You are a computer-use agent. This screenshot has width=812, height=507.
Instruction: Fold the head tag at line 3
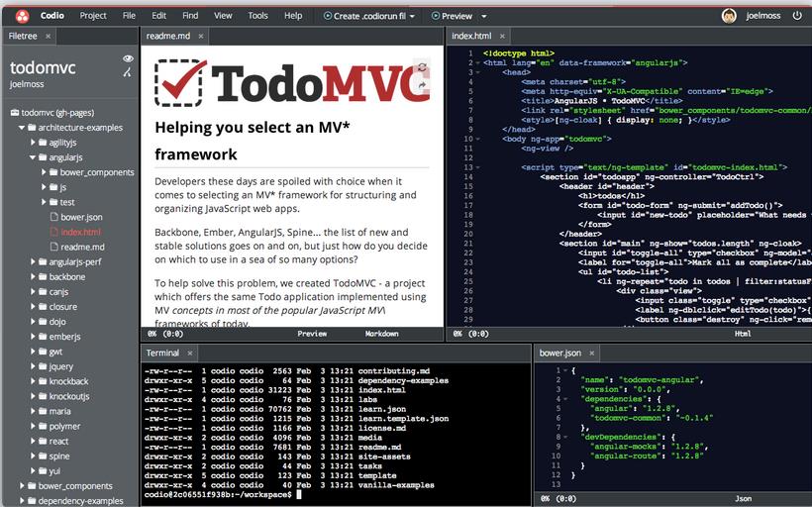click(x=478, y=72)
